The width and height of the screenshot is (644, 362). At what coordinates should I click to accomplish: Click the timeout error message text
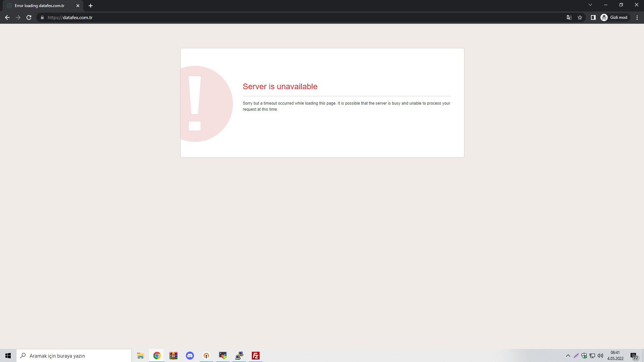tap(346, 106)
